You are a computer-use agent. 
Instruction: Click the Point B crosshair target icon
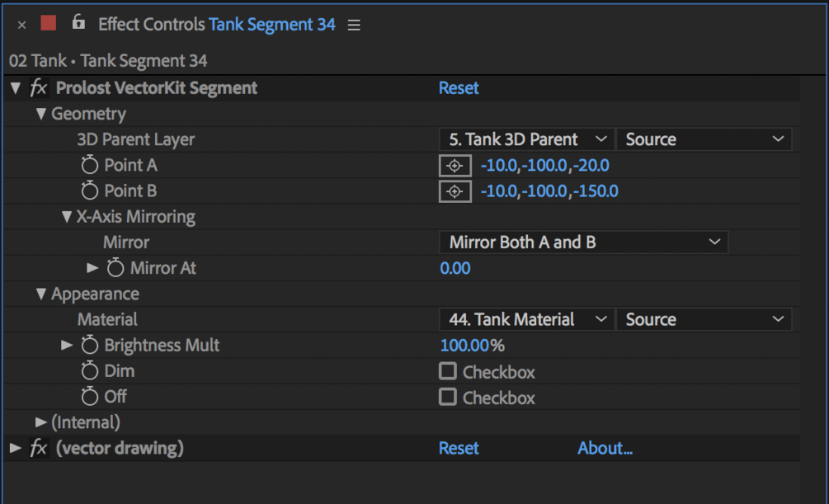click(455, 192)
